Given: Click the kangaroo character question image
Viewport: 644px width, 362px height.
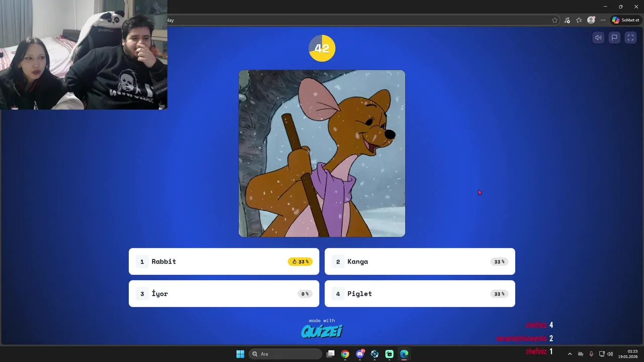Looking at the screenshot, I should tap(322, 153).
